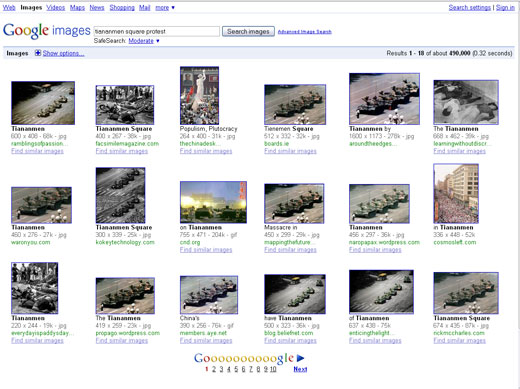This screenshot has width=520, height=389.
Task: Jump to results page 7
Action: click(251, 369)
